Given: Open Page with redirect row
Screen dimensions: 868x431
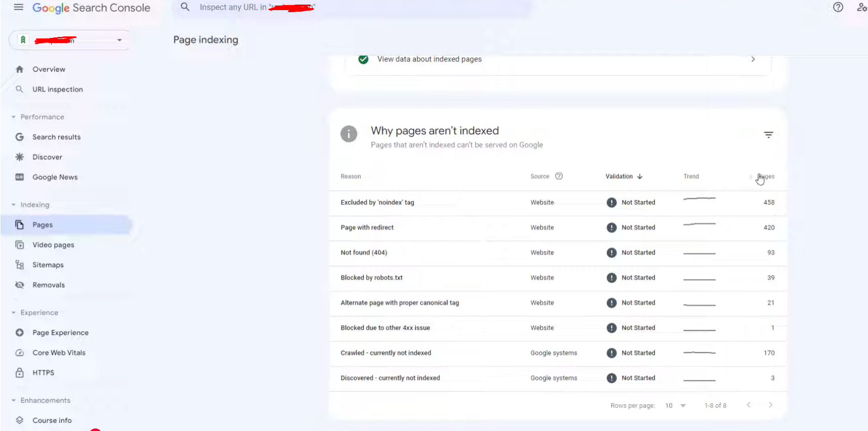Looking at the screenshot, I should pyautogui.click(x=558, y=228).
